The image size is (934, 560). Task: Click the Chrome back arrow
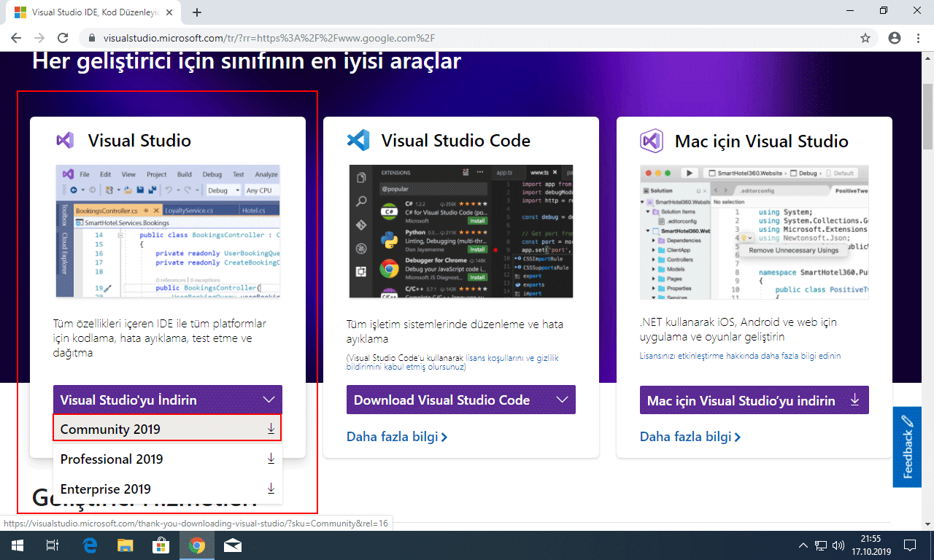pos(16,38)
